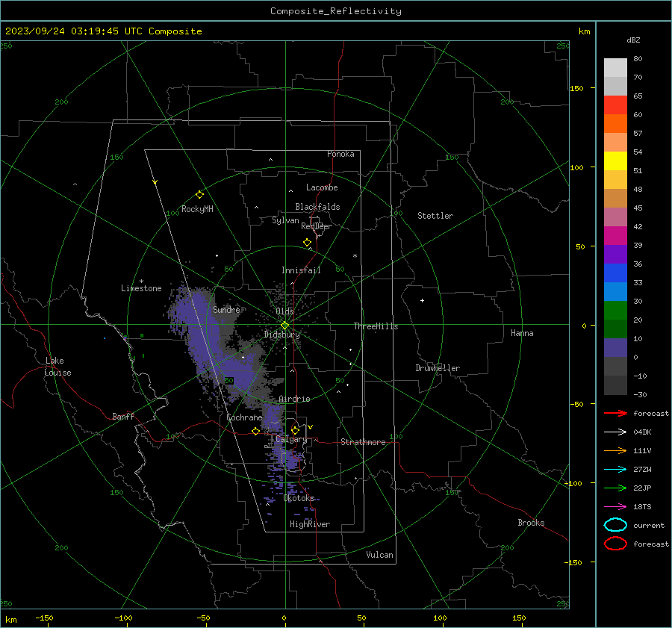The height and width of the screenshot is (628, 672).
Task: Click the -100 tick on bottom km axis
Action: point(123,618)
